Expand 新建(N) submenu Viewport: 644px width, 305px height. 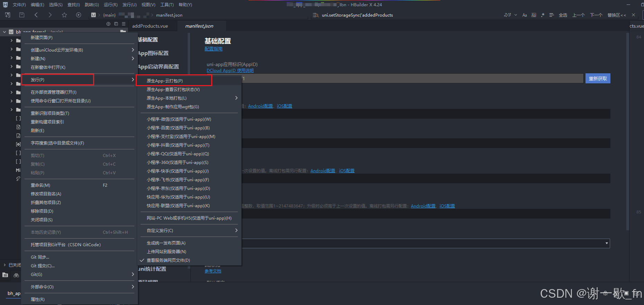click(79, 59)
